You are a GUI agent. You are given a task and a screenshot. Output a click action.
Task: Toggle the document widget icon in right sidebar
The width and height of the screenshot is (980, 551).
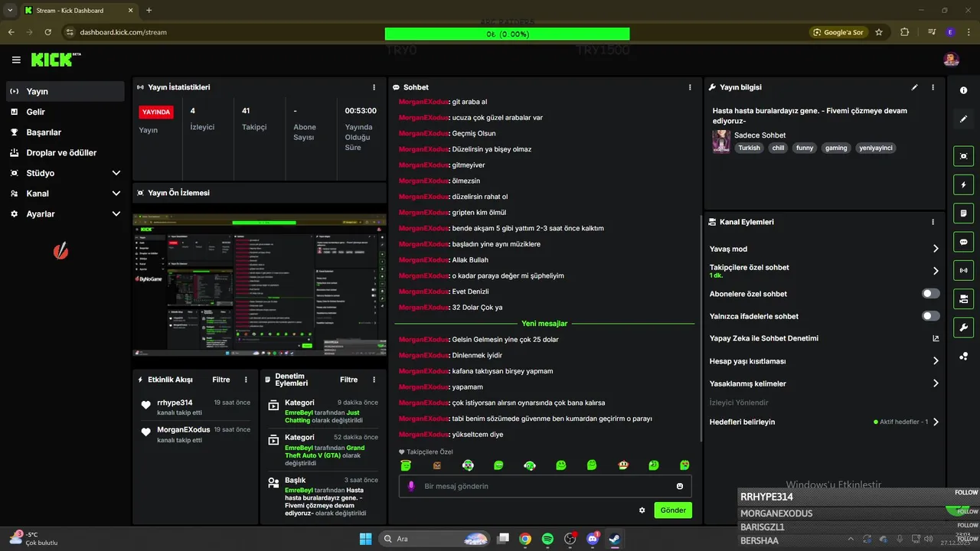963,213
